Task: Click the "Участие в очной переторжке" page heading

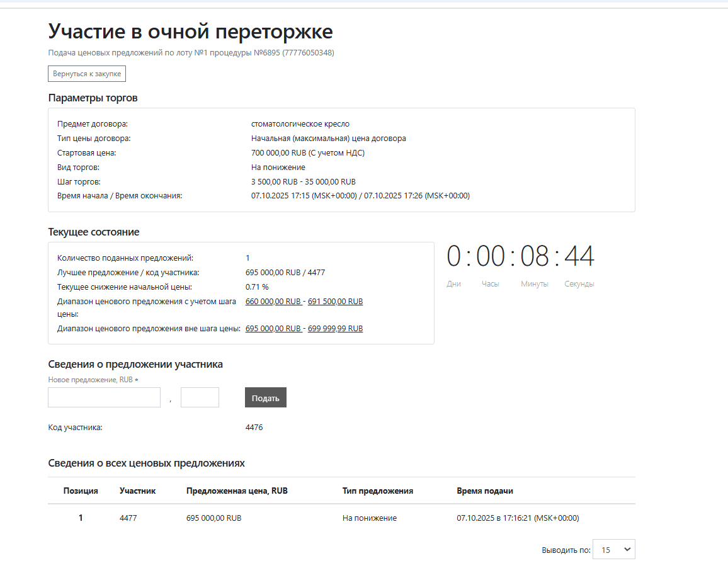Action: [190, 31]
